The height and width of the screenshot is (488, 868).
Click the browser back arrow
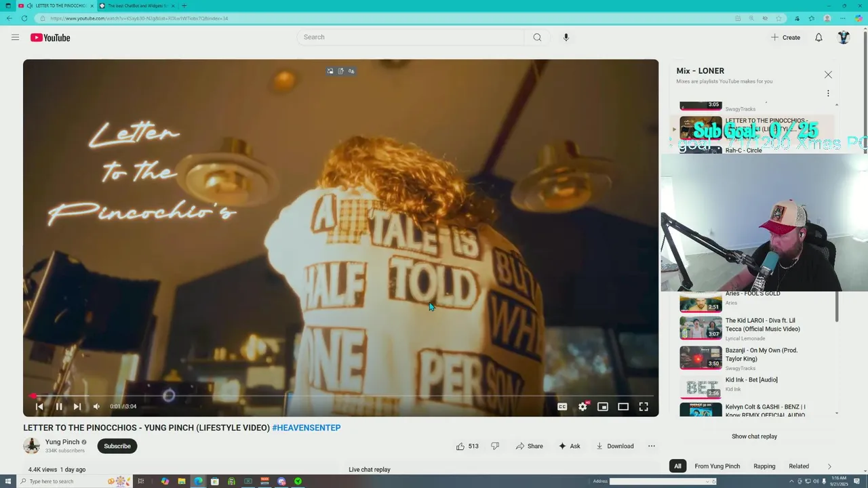pos(9,18)
